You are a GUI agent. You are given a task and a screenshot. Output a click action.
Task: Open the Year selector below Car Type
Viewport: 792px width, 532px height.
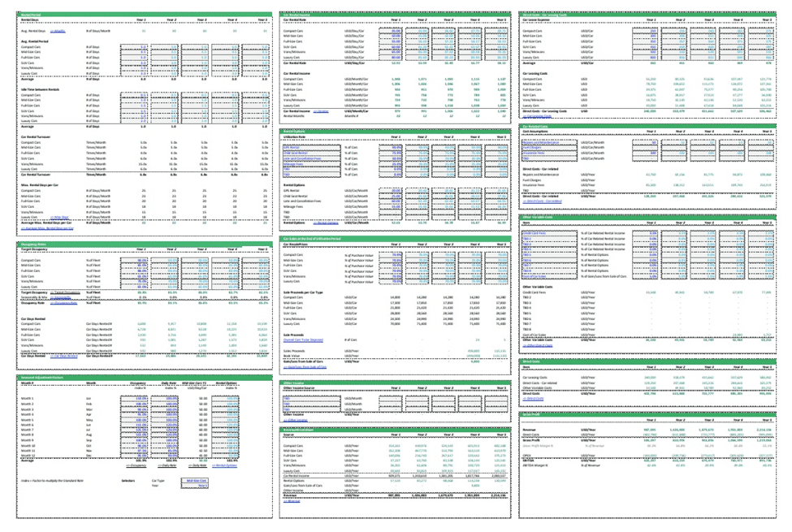click(x=194, y=486)
